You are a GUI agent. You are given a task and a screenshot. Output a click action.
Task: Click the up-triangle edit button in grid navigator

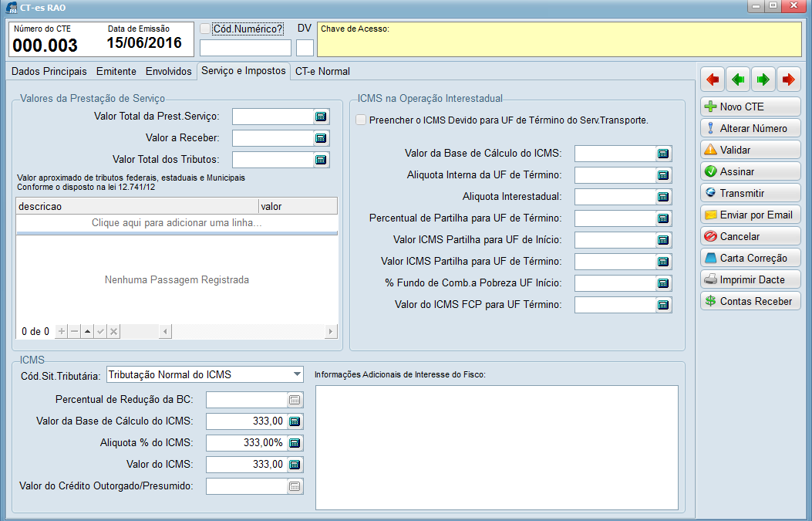click(87, 331)
